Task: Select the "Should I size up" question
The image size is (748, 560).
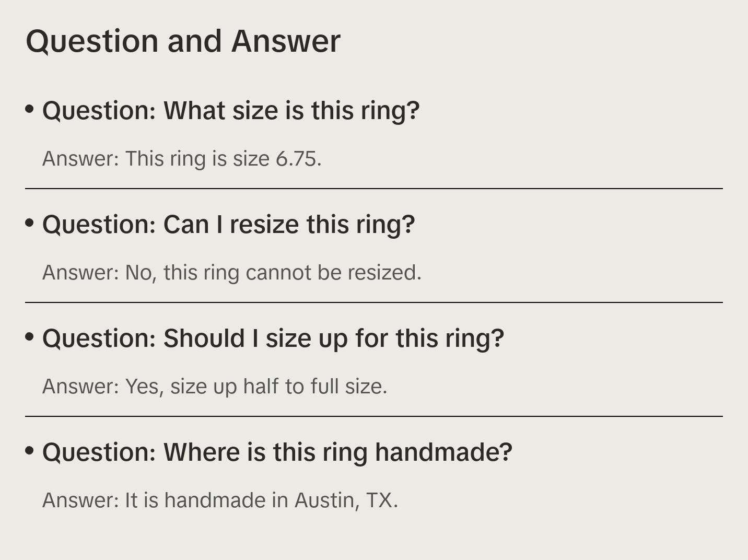Action: 273,339
